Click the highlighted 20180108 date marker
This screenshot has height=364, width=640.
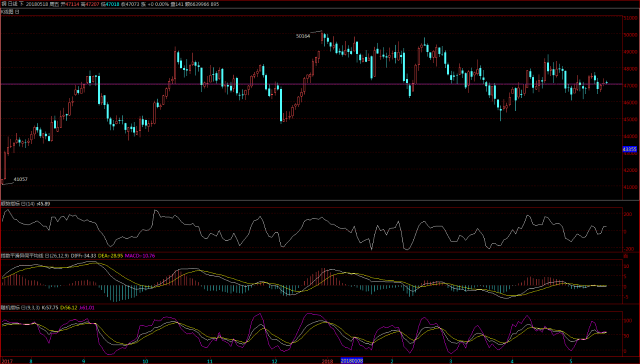pyautogui.click(x=352, y=361)
